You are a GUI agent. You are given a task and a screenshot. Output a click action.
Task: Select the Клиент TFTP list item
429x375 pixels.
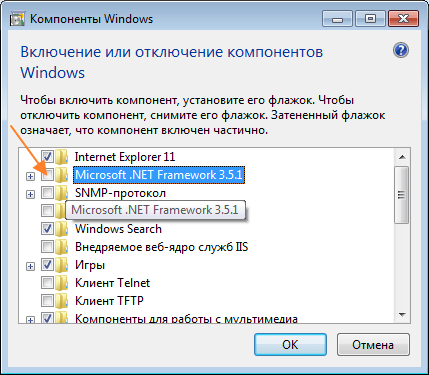[109, 301]
